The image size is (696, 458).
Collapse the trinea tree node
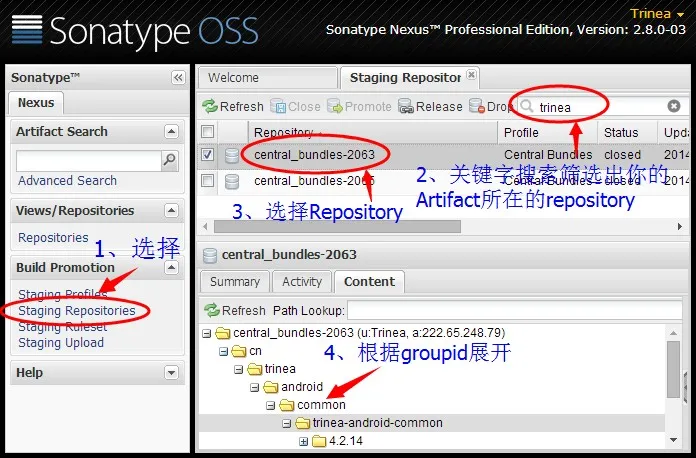coord(239,369)
